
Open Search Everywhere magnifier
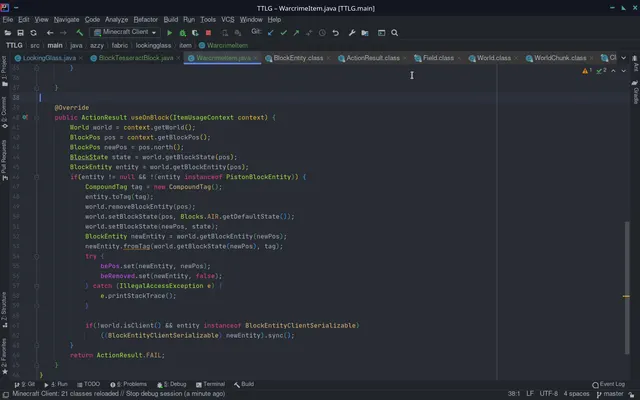(x=395, y=33)
